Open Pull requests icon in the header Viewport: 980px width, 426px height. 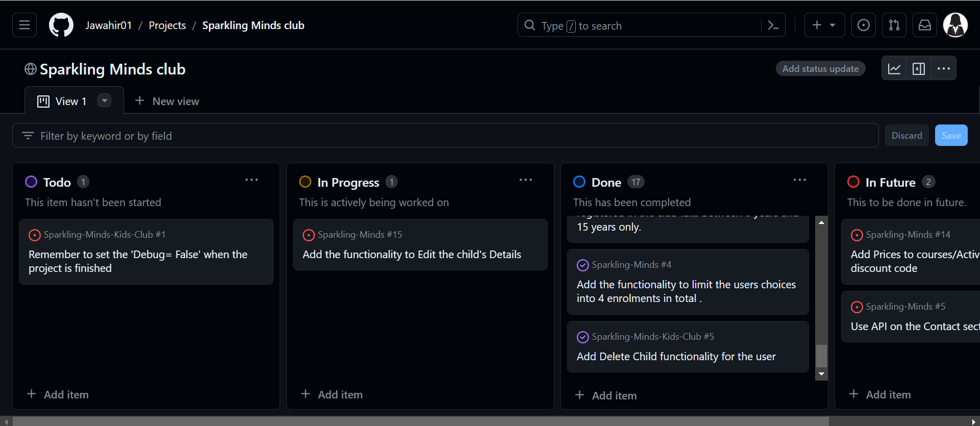894,25
